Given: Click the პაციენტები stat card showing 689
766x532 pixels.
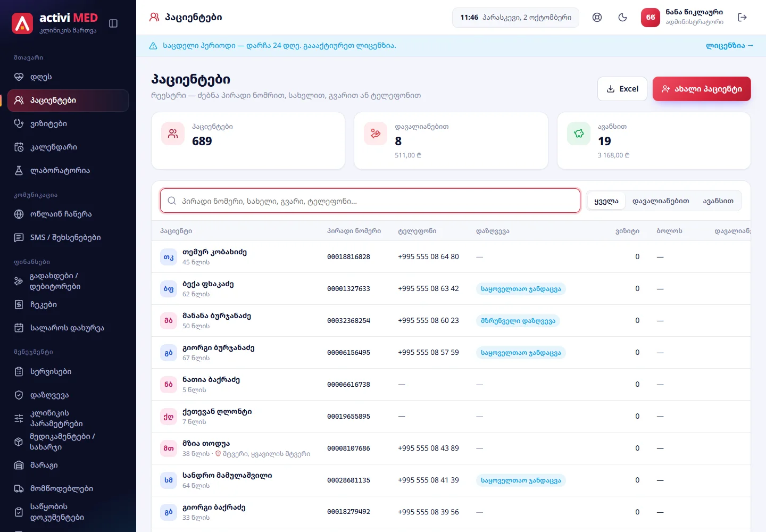Looking at the screenshot, I should (x=248, y=141).
